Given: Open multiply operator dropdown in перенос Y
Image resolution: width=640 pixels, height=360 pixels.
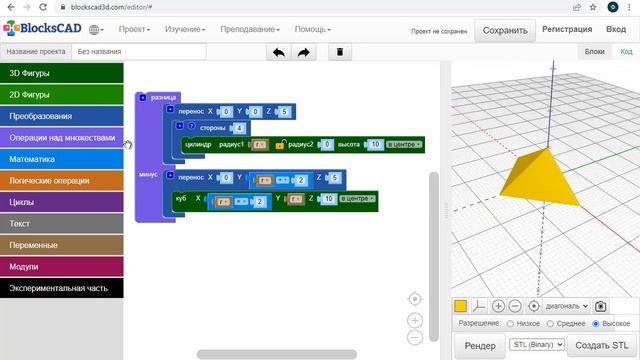Looking at the screenshot, I should (282, 180).
